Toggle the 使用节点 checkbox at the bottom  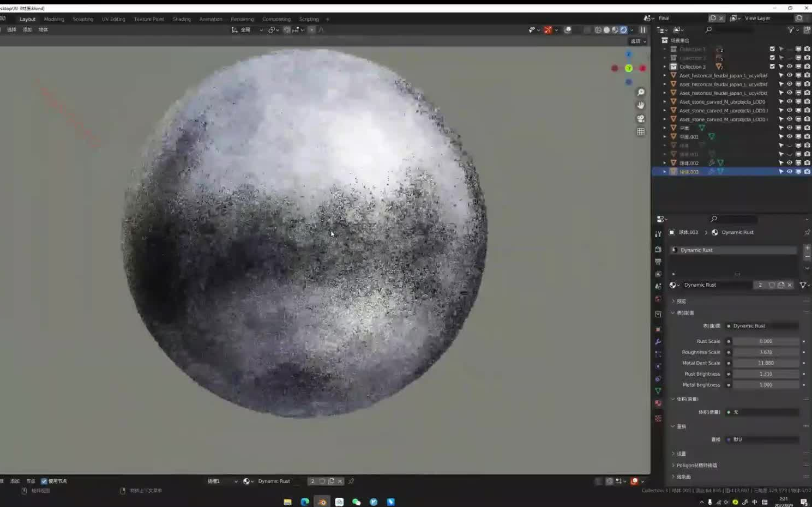[45, 481]
